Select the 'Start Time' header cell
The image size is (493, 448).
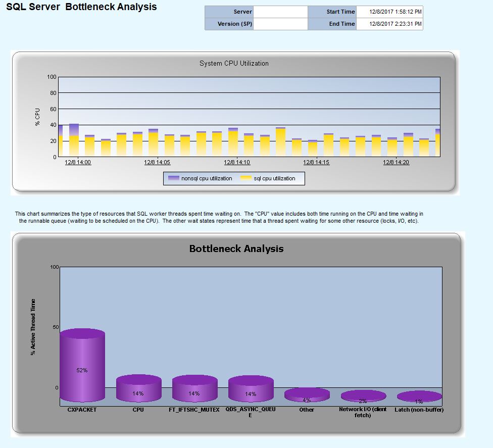332,12
